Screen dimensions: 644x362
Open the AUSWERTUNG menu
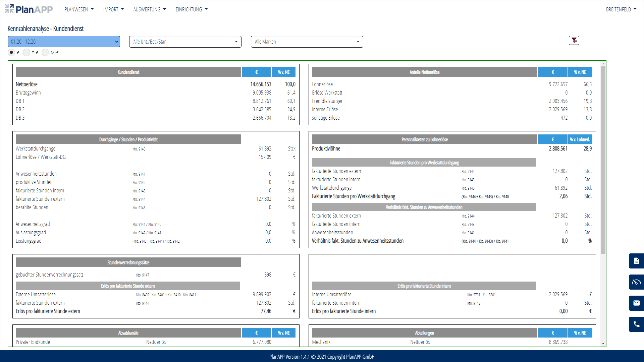150,9
